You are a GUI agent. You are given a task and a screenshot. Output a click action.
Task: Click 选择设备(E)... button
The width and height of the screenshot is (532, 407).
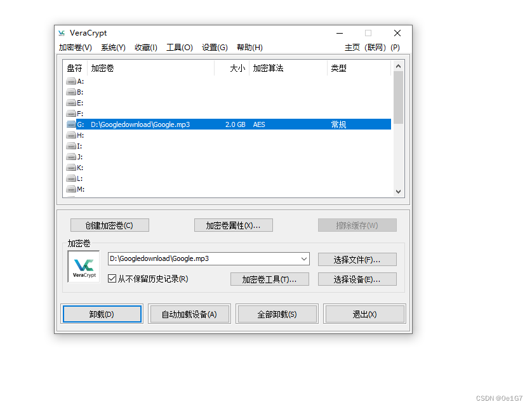click(x=357, y=279)
